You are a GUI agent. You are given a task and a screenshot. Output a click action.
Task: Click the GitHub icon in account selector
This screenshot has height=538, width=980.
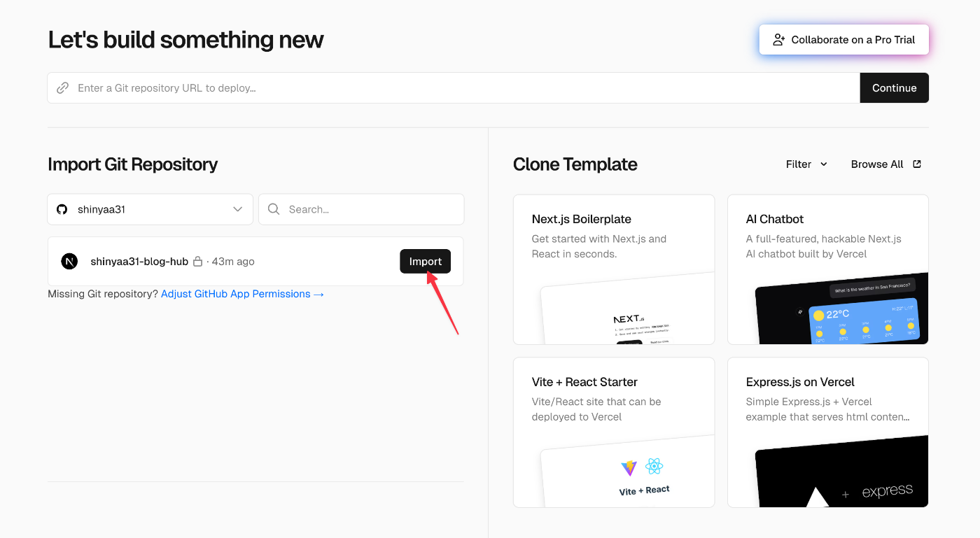point(62,209)
